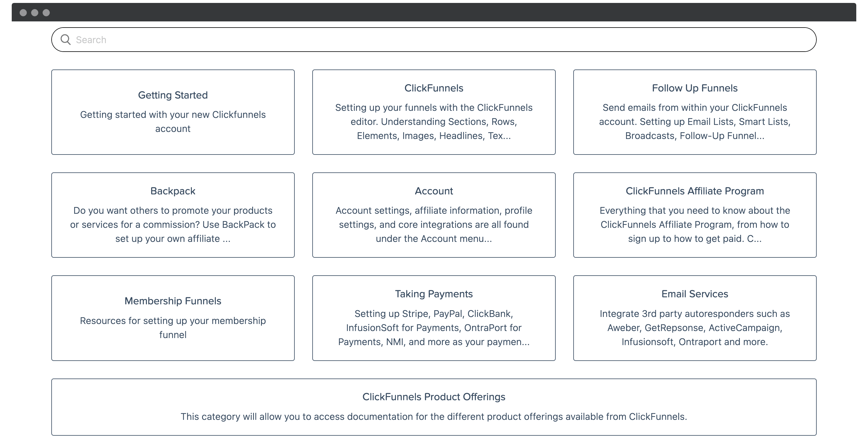Select the Account settings category

coord(434,214)
